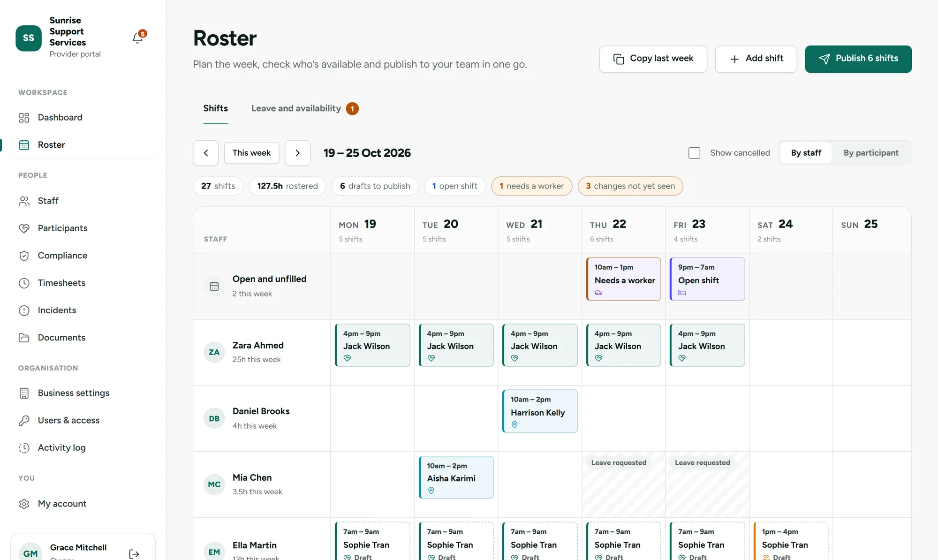This screenshot has width=938, height=560.
Task: Click the Timesheets clock icon
Action: pos(24,283)
